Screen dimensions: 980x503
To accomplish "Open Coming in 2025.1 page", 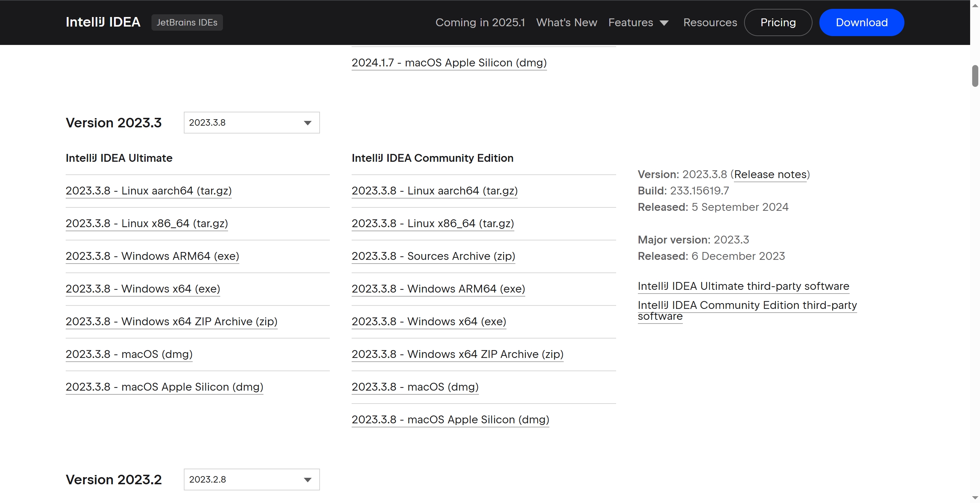I will click(x=480, y=22).
